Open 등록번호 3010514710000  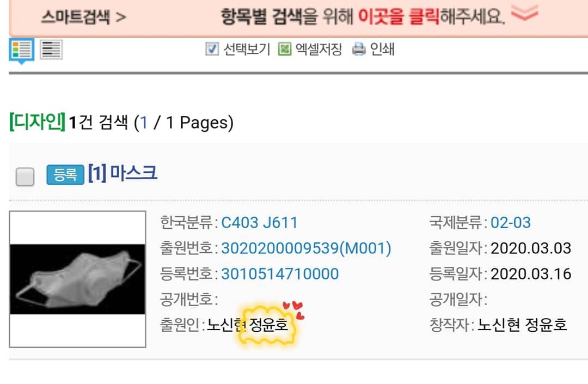(x=280, y=274)
